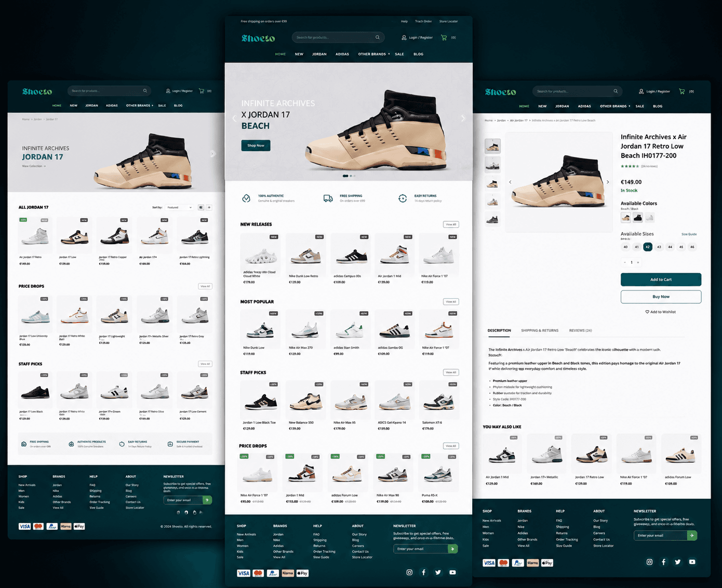
Task: Select size 43 on product page
Action: (659, 247)
